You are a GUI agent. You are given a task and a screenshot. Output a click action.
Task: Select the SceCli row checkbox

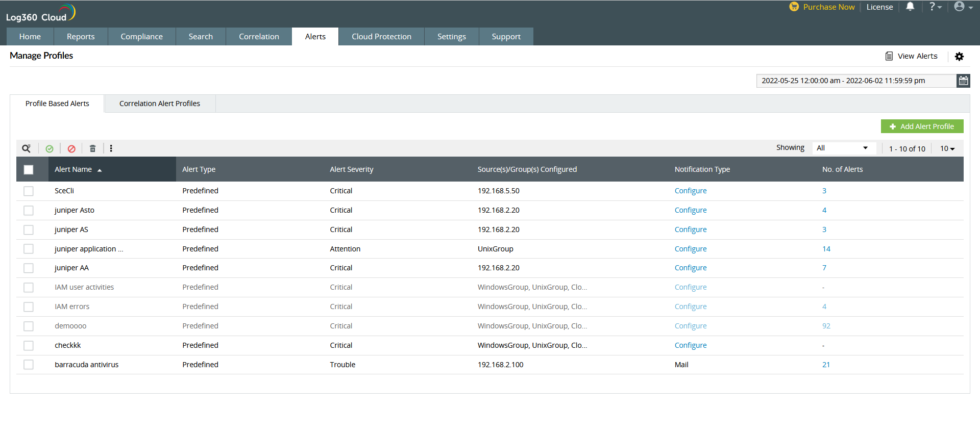click(29, 191)
